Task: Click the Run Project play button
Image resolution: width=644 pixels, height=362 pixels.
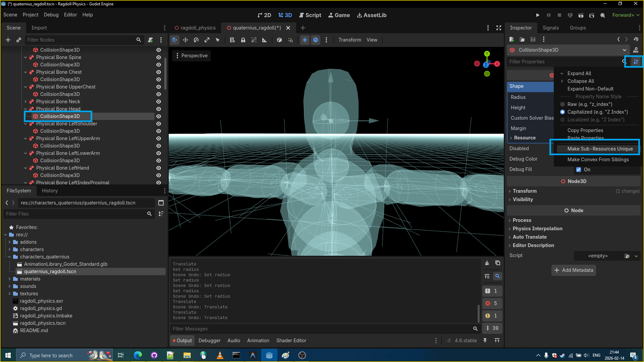Action: tap(538, 15)
